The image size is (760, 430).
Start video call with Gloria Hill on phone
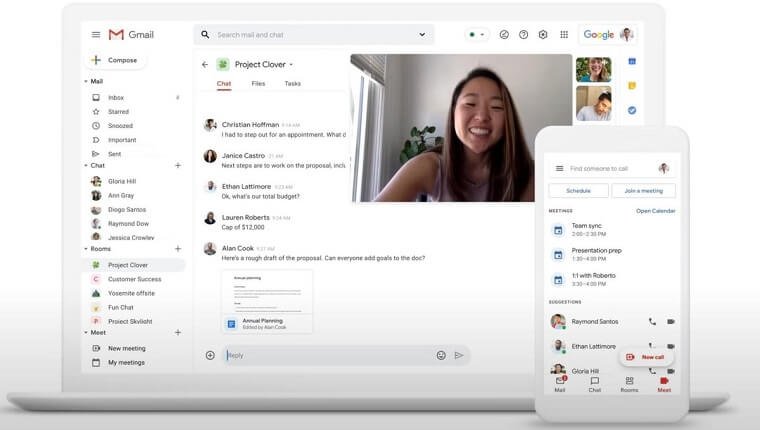[671, 371]
